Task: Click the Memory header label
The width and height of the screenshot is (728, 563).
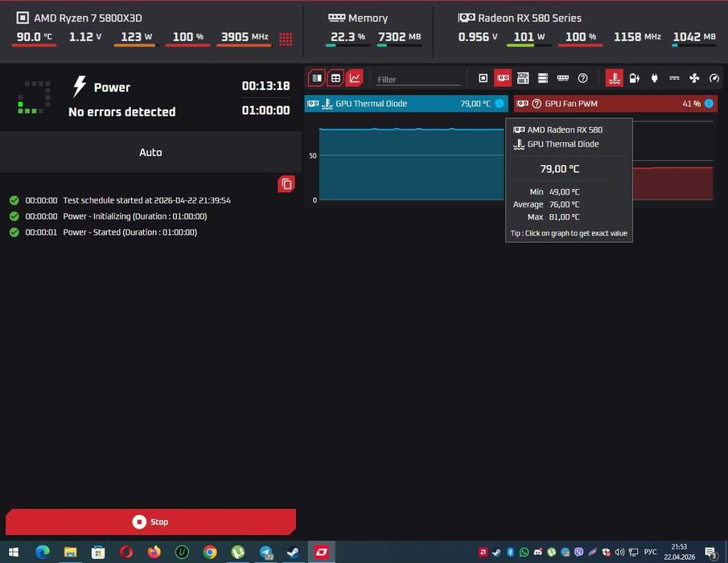Action: [x=358, y=18]
